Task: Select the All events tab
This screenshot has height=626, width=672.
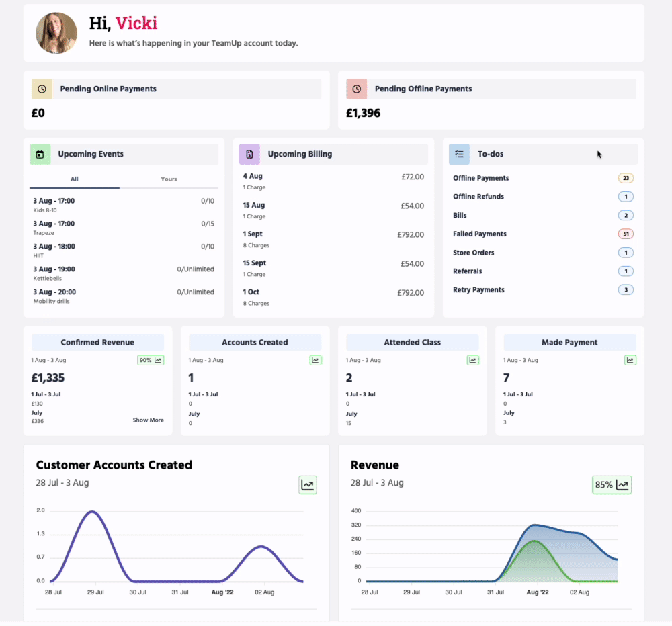Action: click(x=74, y=179)
